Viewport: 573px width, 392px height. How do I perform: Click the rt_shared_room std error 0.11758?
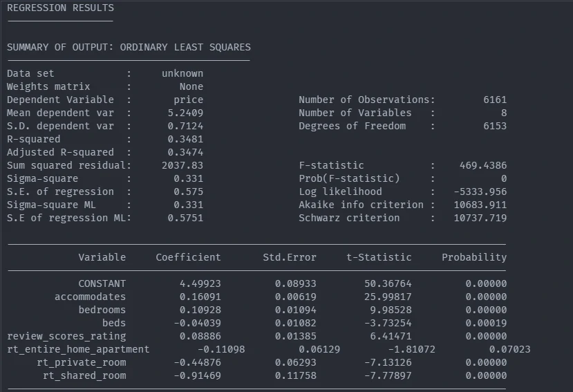click(296, 376)
